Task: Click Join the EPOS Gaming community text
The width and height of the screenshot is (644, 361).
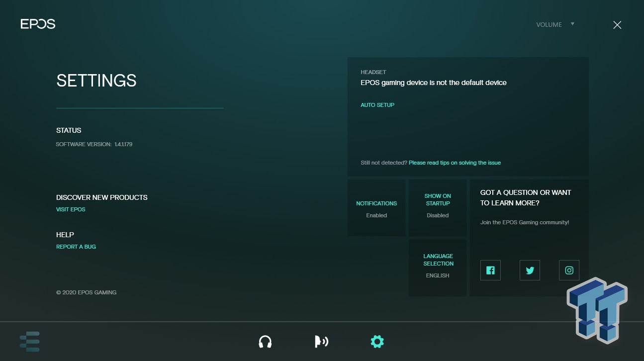Action: [x=525, y=222]
